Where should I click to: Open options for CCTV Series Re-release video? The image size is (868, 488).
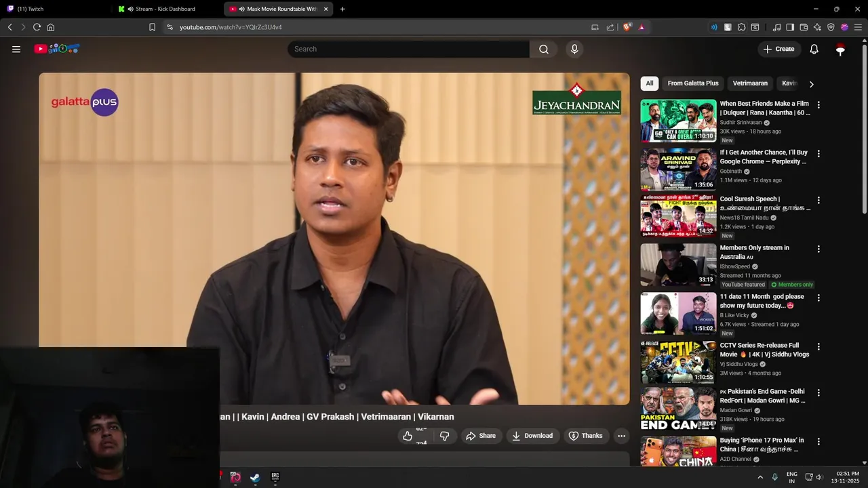pyautogui.click(x=818, y=346)
